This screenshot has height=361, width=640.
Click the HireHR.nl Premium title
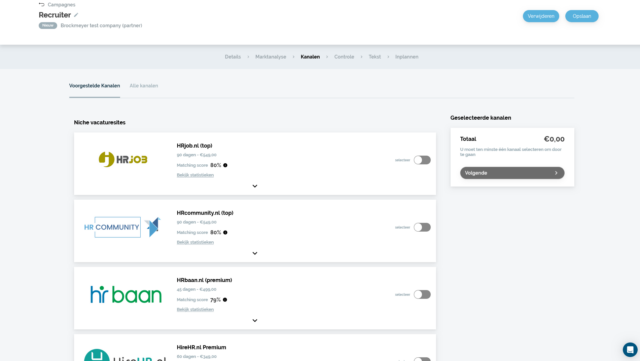click(x=201, y=348)
